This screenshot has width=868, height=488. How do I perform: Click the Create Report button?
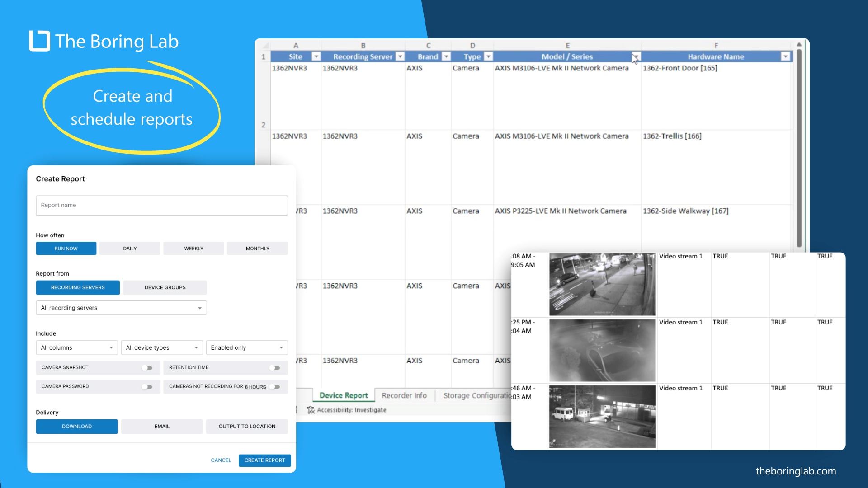[x=265, y=460]
